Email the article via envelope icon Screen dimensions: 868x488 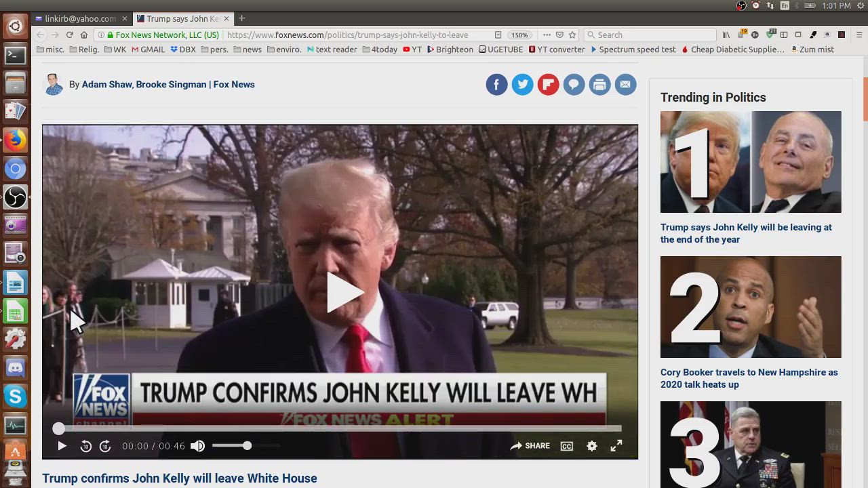pos(625,85)
